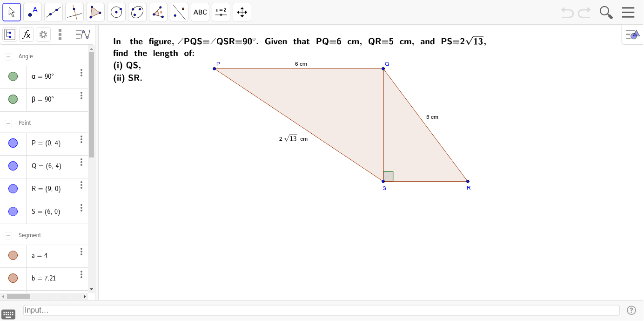Toggle visibility of point S
Viewport: 644px width, 321px height.
click(13, 212)
